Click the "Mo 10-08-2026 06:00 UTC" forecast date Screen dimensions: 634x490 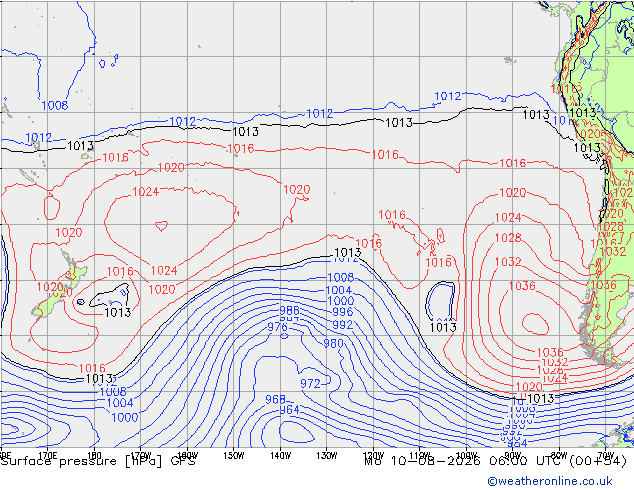pyautogui.click(x=465, y=461)
